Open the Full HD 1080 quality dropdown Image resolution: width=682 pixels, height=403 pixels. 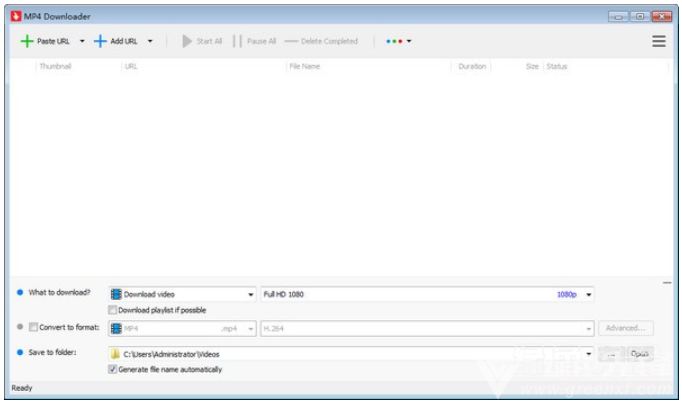coord(588,295)
